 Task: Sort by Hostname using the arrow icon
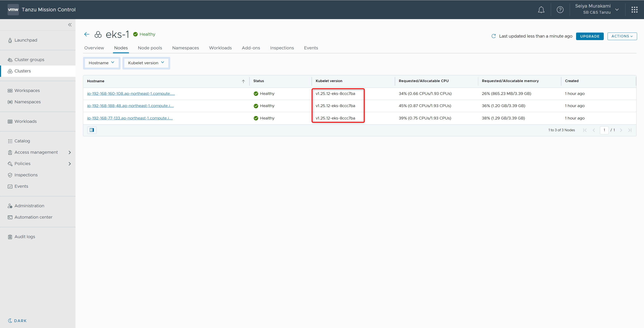point(243,81)
